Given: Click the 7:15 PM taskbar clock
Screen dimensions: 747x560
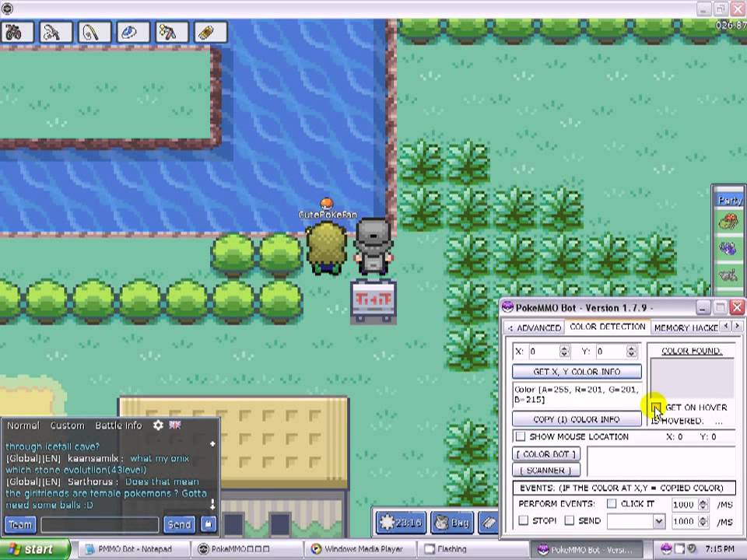Looking at the screenshot, I should pos(719,549).
